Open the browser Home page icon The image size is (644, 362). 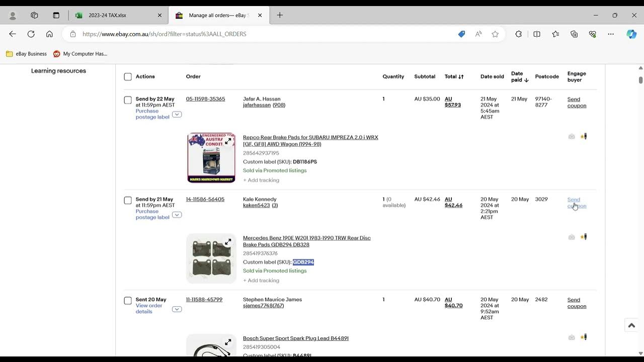click(x=49, y=34)
